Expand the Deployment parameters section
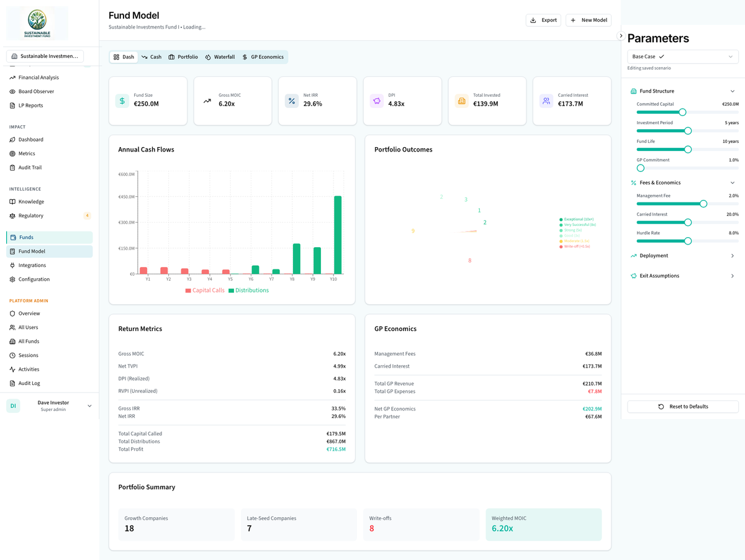The width and height of the screenshot is (745, 560). click(x=683, y=255)
